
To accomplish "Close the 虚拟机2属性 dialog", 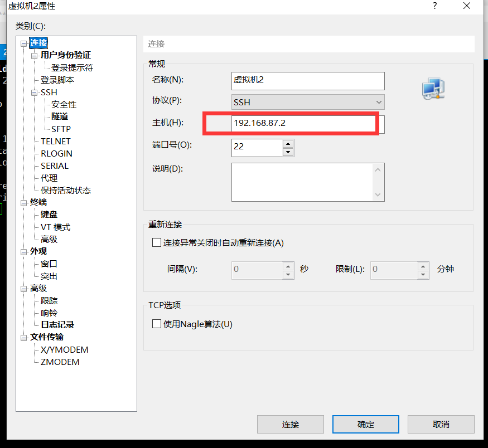I will point(466,6).
